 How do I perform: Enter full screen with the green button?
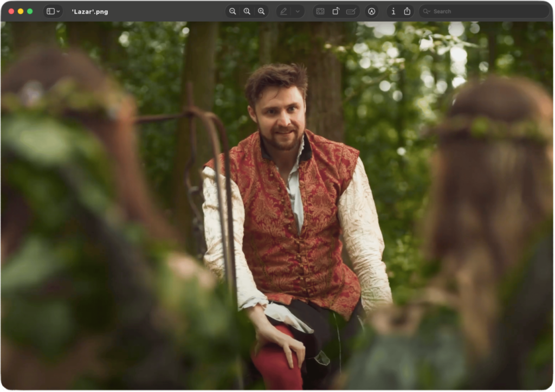click(x=30, y=11)
